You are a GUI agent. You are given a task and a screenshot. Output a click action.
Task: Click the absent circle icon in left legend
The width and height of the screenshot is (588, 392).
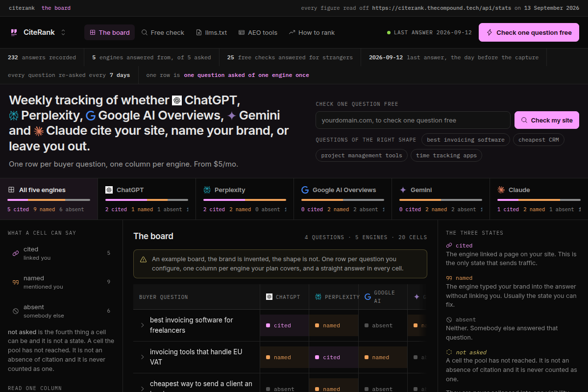[x=15, y=311]
